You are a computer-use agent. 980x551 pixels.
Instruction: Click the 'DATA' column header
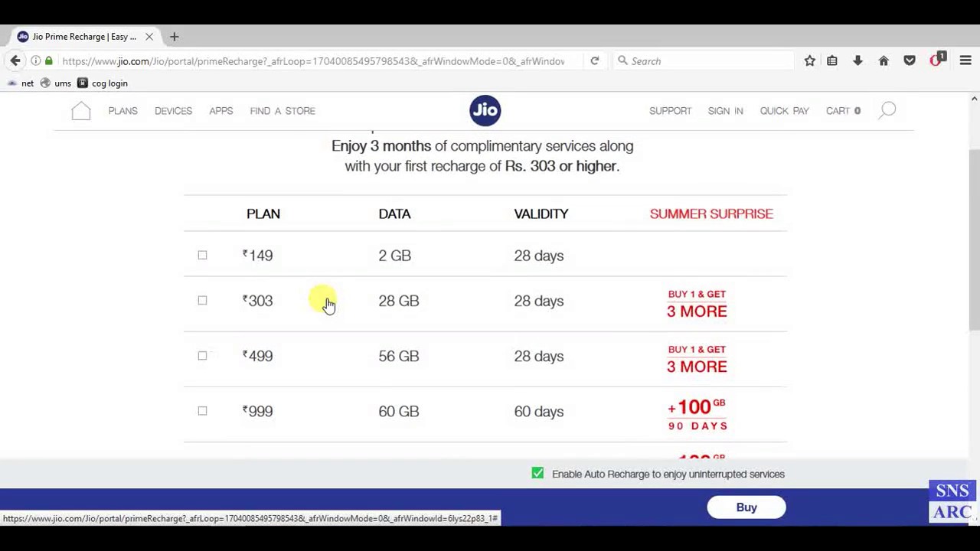click(x=394, y=214)
